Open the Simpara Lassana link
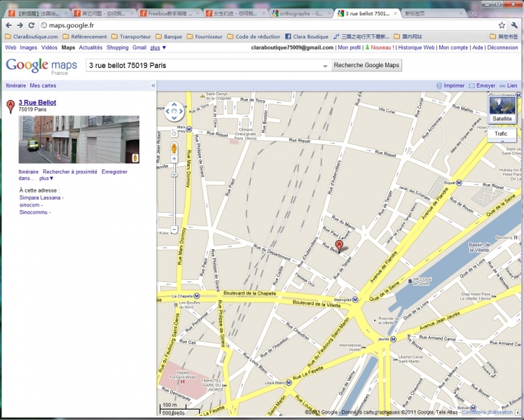This screenshot has width=524, height=420. point(40,197)
